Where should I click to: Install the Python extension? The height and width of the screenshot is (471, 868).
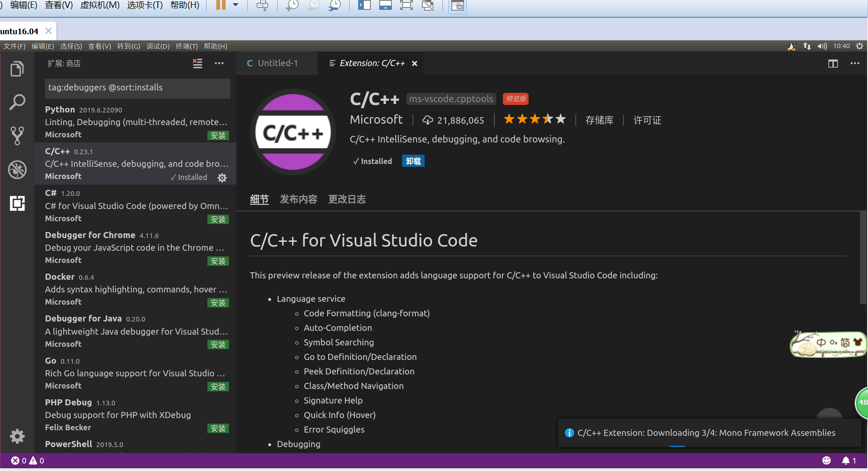coord(218,135)
